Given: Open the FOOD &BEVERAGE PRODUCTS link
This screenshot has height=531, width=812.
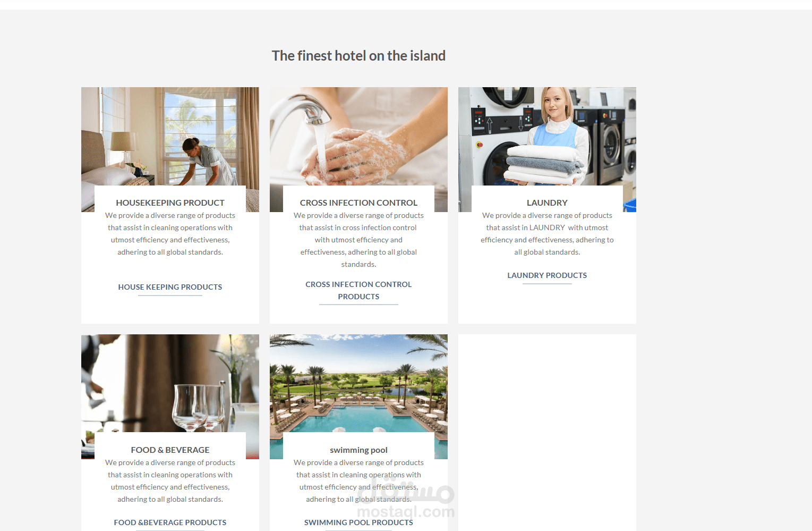Looking at the screenshot, I should point(170,522).
